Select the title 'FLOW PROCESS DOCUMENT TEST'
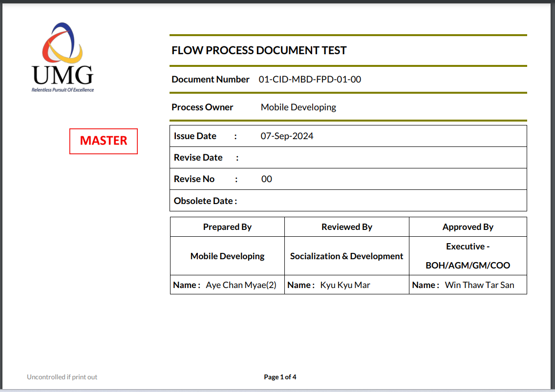This screenshot has height=392, width=555. pyautogui.click(x=259, y=50)
